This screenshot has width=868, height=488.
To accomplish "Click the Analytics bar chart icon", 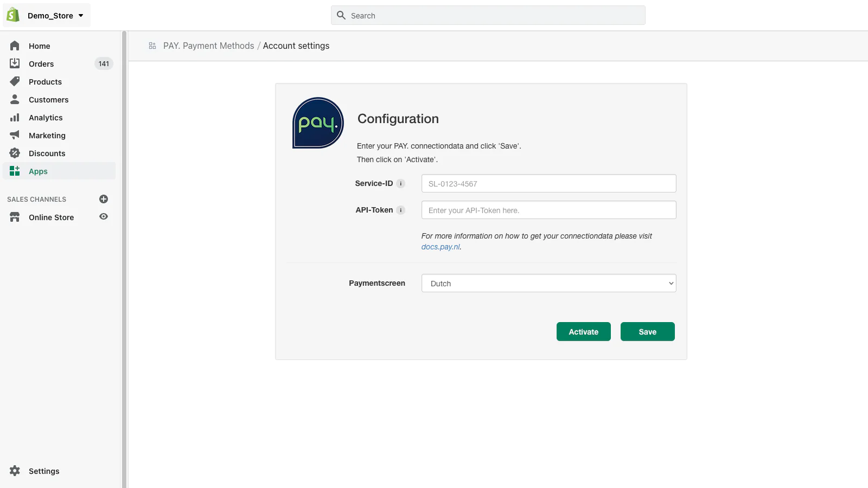I will 15,118.
